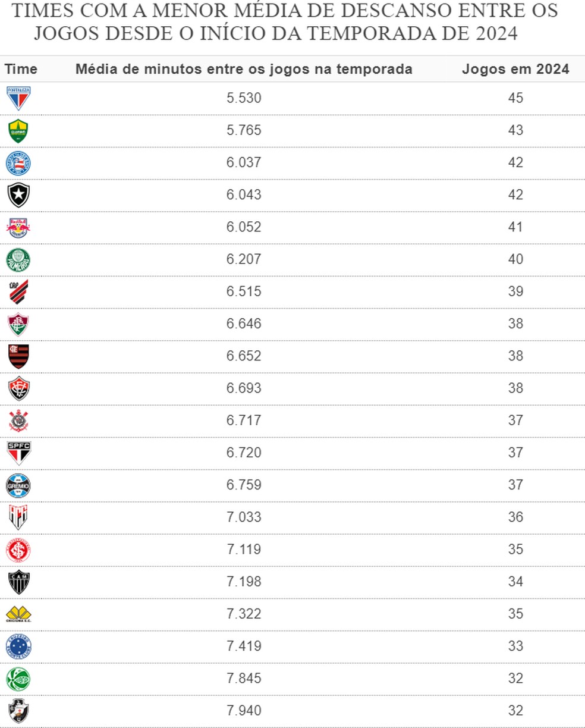Click the Athletico Paranaense crest

[18, 291]
